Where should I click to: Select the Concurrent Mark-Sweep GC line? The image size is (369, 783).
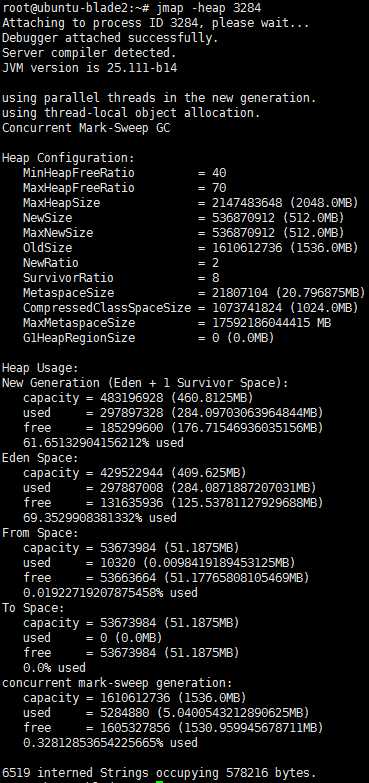[86, 128]
